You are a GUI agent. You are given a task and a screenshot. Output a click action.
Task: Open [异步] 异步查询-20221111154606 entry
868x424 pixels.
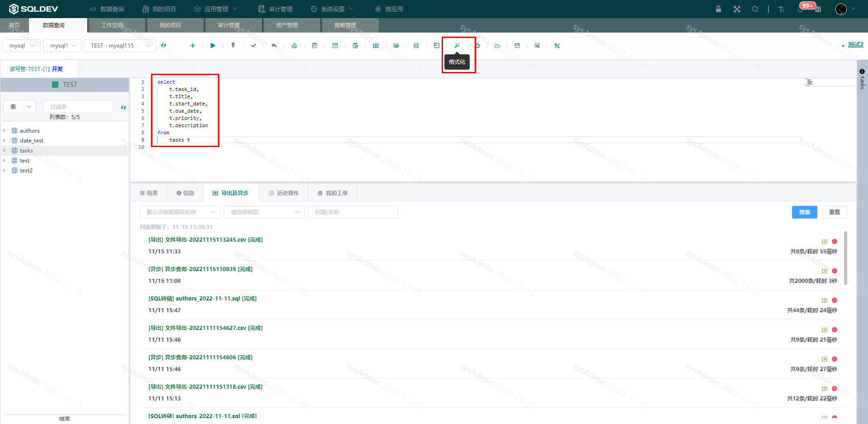pos(200,357)
